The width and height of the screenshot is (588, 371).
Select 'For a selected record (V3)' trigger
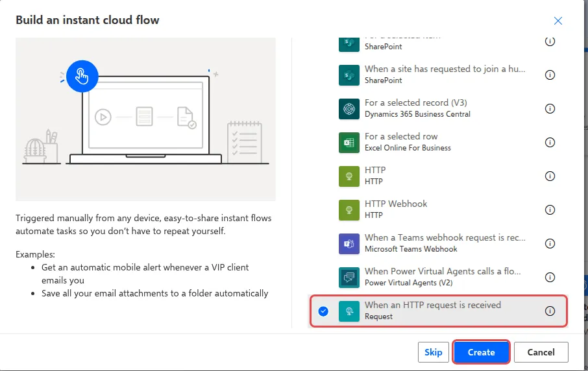tap(438, 109)
